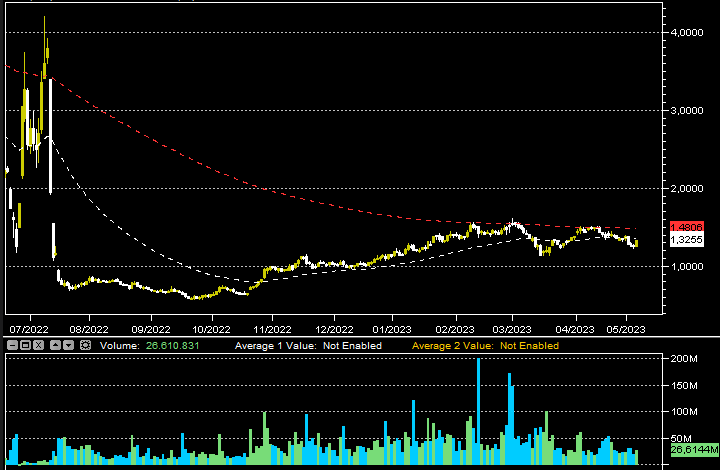Click the 03/2023 date axis label
This screenshot has width=720, height=470.
pos(512,329)
